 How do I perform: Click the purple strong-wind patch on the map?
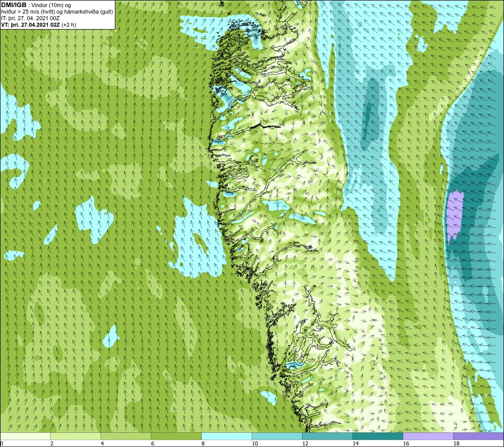pos(455,217)
